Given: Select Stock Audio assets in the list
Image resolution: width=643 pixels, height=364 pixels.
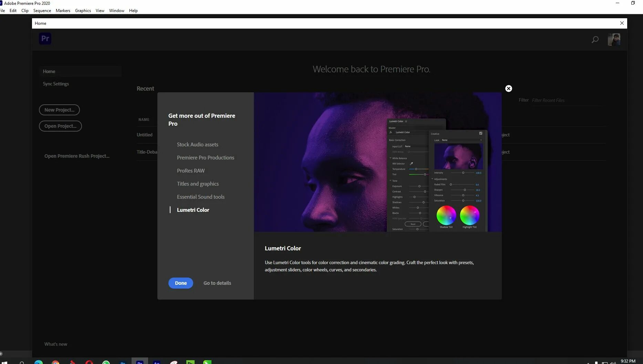Looking at the screenshot, I should 198,145.
